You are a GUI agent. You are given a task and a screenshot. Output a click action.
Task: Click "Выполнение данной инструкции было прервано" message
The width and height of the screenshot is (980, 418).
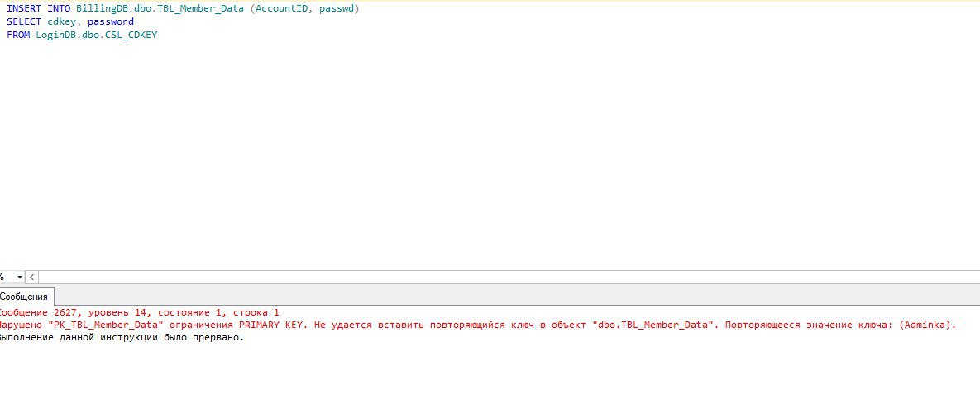click(122, 338)
